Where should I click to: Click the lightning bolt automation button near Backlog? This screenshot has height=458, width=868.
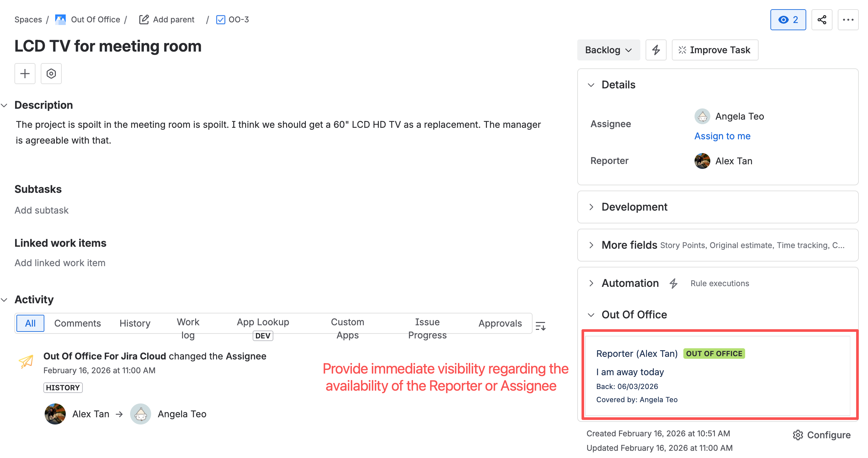pos(655,50)
